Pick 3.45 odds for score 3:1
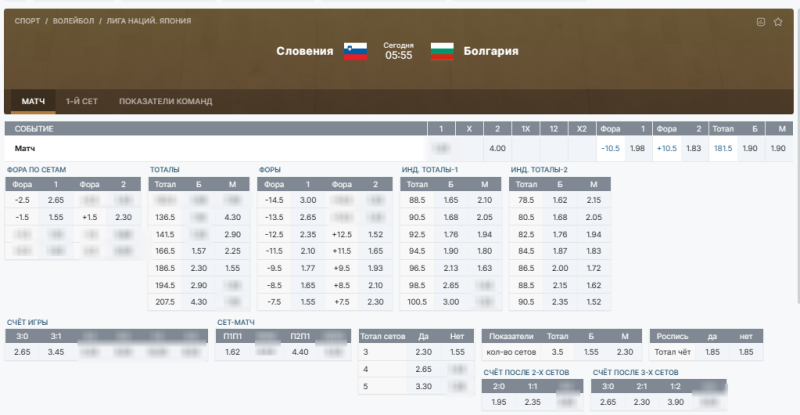This screenshot has width=800, height=415. [56, 352]
